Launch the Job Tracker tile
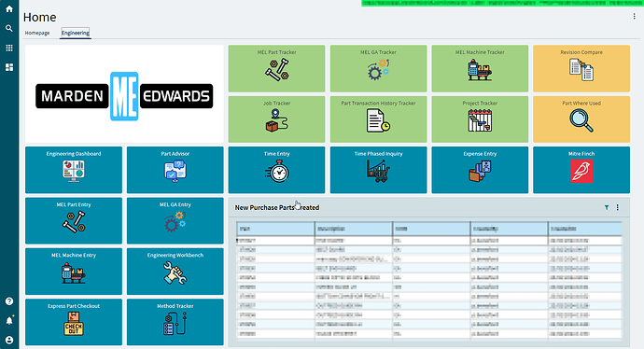 click(276, 119)
